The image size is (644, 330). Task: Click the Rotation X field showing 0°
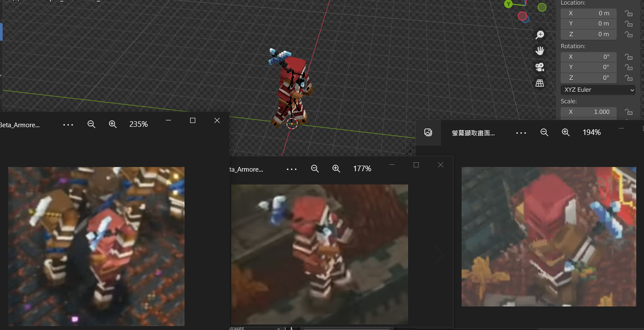[x=588, y=57]
